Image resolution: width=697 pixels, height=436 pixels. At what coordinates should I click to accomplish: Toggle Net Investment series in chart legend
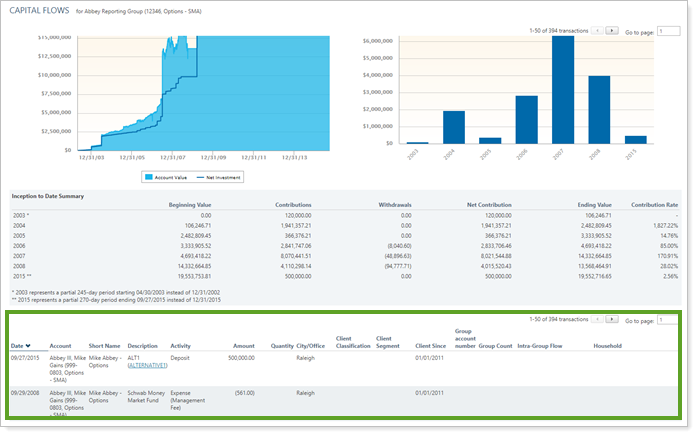click(x=220, y=176)
